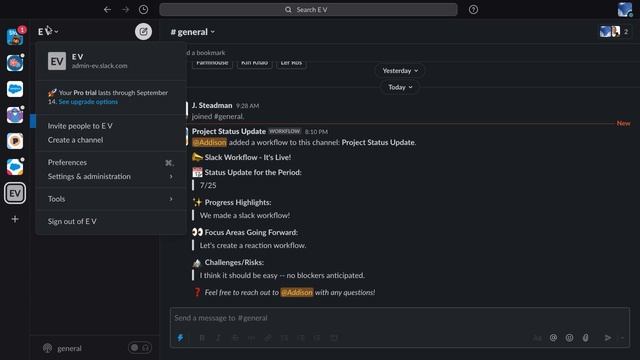This screenshot has width=640, height=360.
Task: Open the Yesterday date dropdown
Action: pos(400,71)
